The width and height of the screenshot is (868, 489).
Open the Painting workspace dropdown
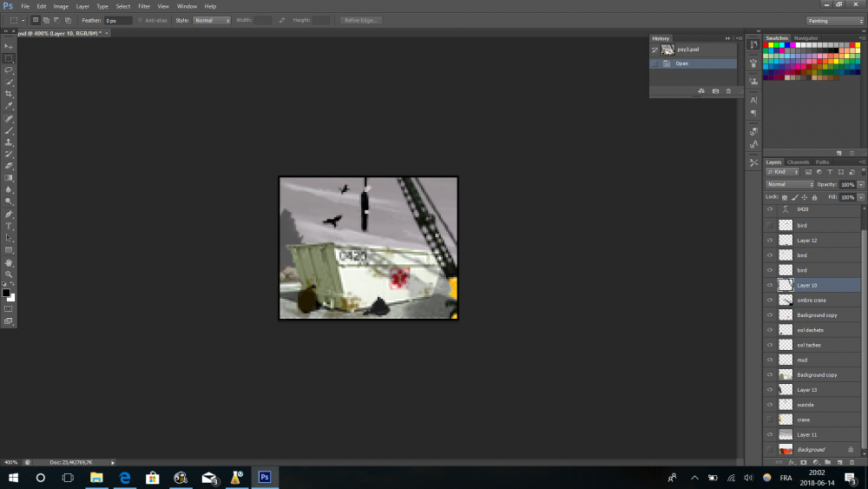833,20
